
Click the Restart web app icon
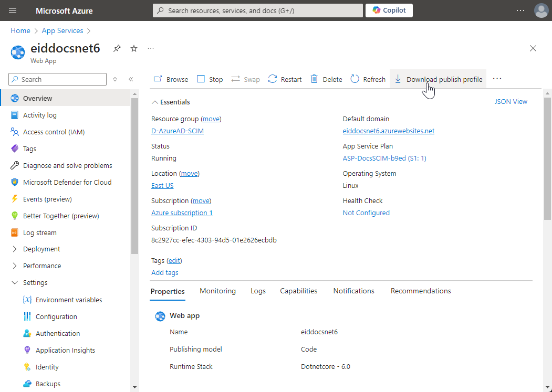click(x=273, y=79)
